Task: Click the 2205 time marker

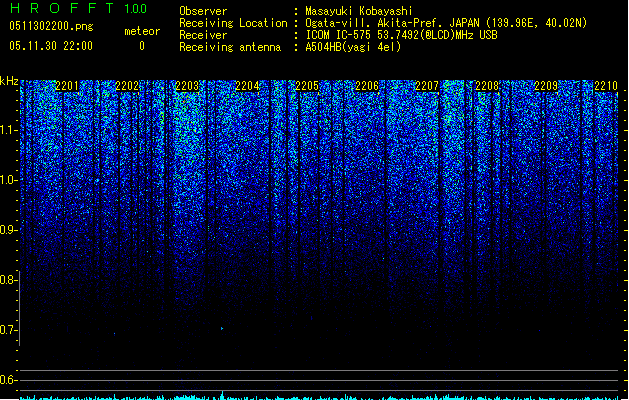Action: (307, 86)
